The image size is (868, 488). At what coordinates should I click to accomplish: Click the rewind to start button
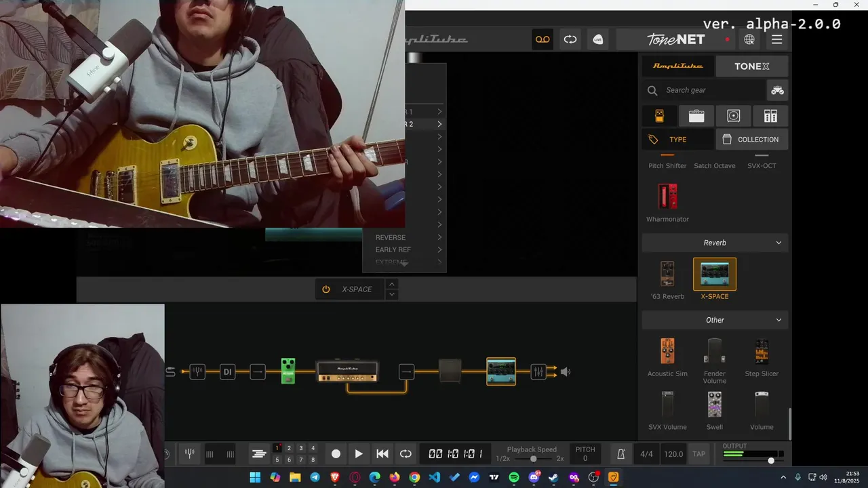[x=382, y=454]
